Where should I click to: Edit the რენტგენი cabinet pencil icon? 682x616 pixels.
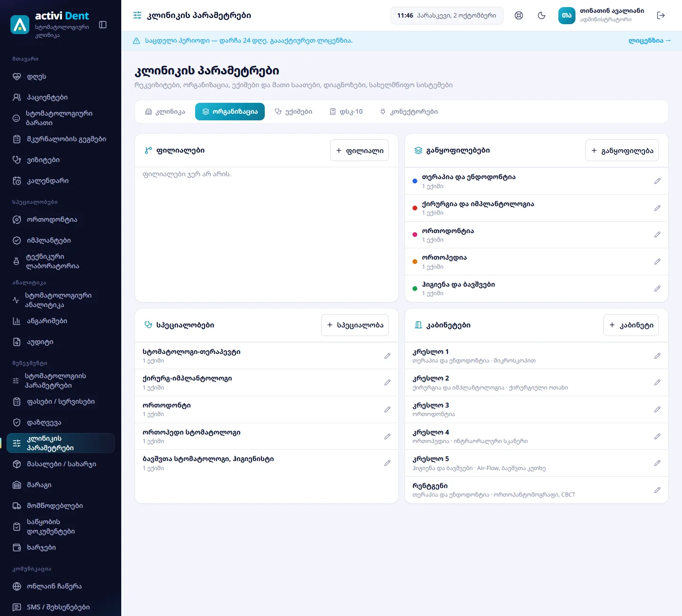(657, 490)
